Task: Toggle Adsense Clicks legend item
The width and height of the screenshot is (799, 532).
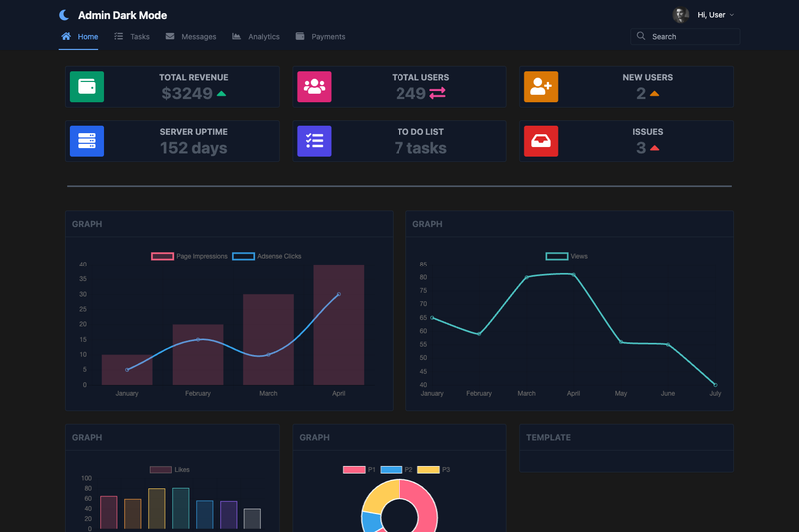Action: click(x=266, y=256)
